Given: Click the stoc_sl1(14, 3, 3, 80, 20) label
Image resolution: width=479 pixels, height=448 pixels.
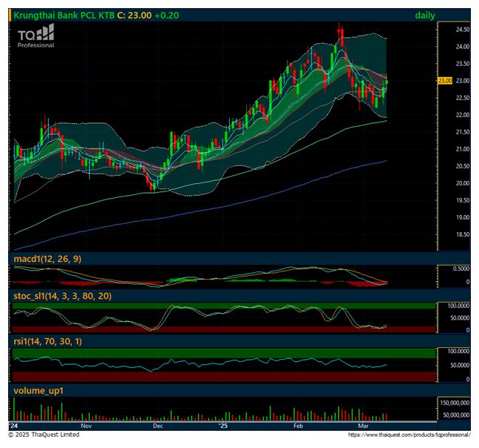Looking at the screenshot, I should pyautogui.click(x=62, y=296).
